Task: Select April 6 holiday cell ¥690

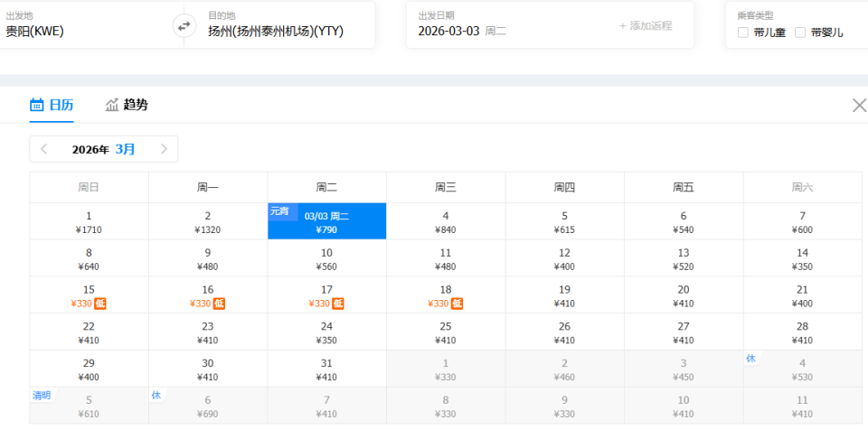Action: [208, 406]
